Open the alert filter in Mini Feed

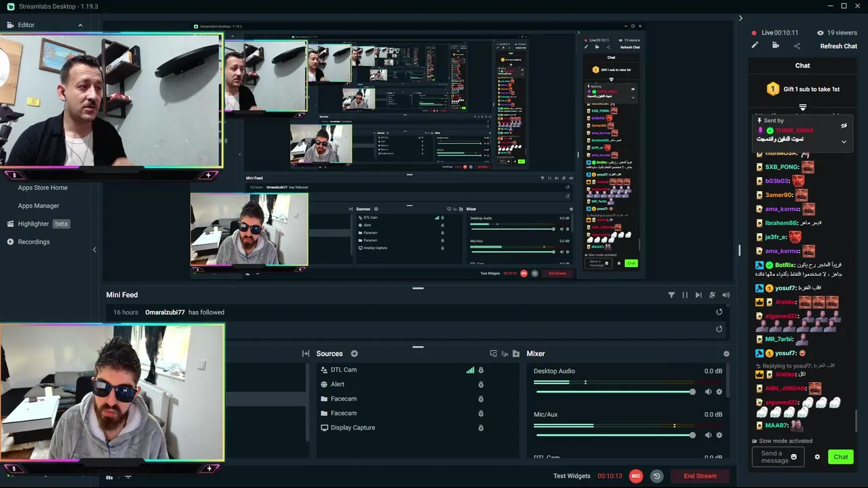pyautogui.click(x=671, y=295)
